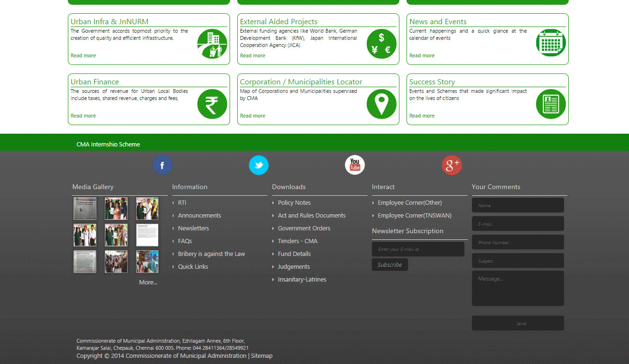
Task: Click the newsletter E-mail id input field
Action: click(418, 249)
